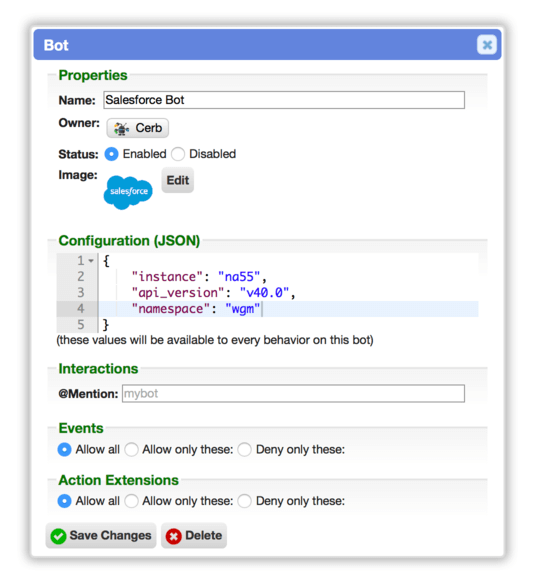The image size is (534, 582).
Task: Select the Disabled status radio button
Action: tap(178, 154)
